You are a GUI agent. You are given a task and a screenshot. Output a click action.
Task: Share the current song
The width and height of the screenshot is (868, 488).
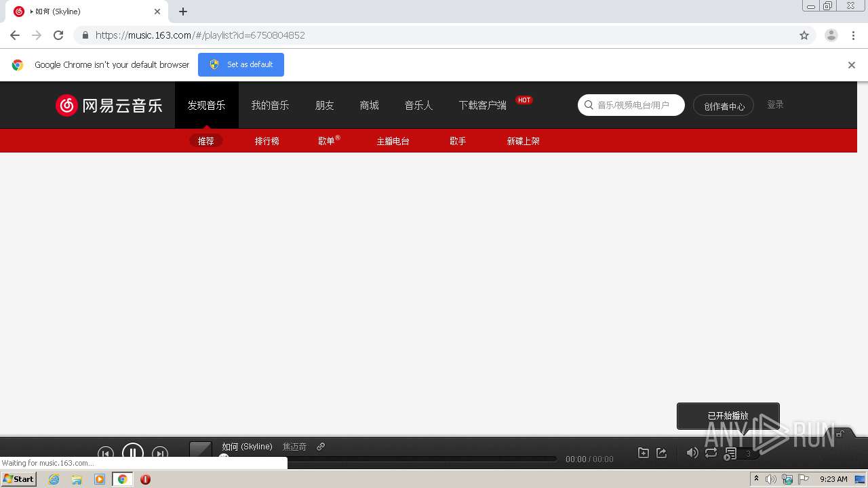(662, 453)
